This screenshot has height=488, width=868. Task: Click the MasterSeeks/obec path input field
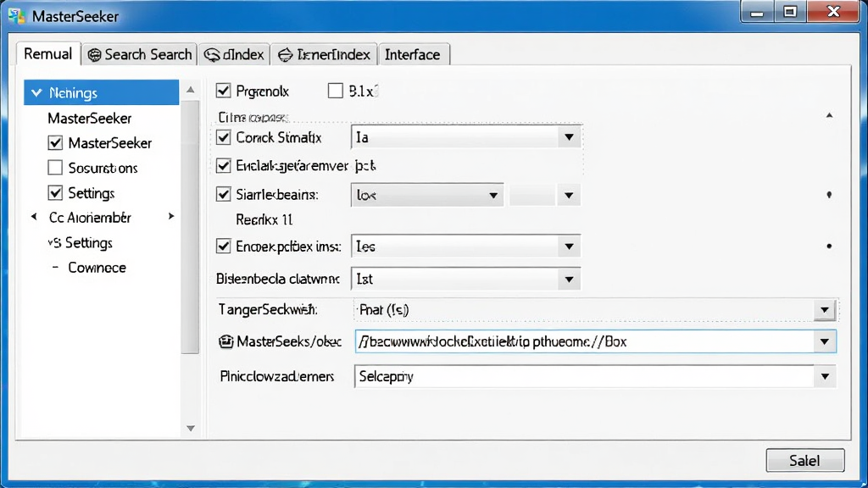(x=585, y=341)
